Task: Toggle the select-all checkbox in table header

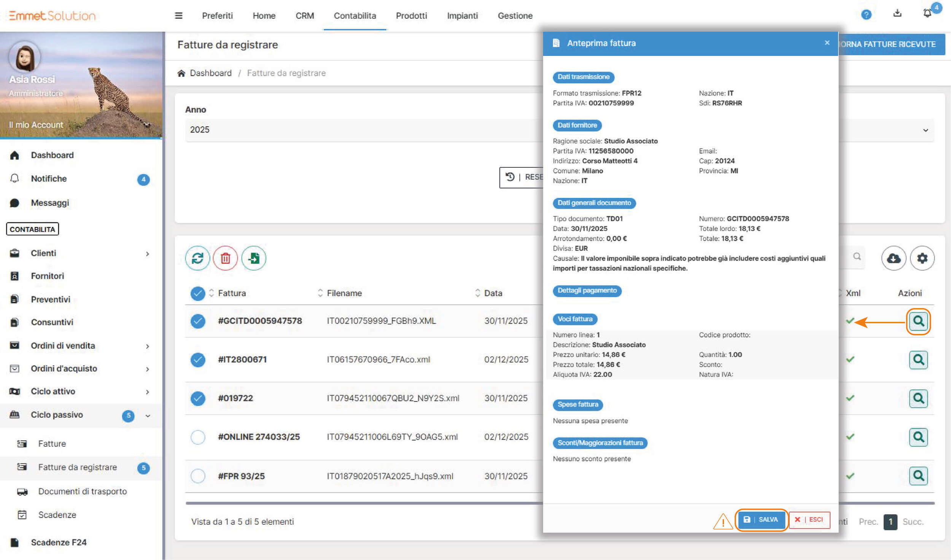Action: pyautogui.click(x=198, y=293)
